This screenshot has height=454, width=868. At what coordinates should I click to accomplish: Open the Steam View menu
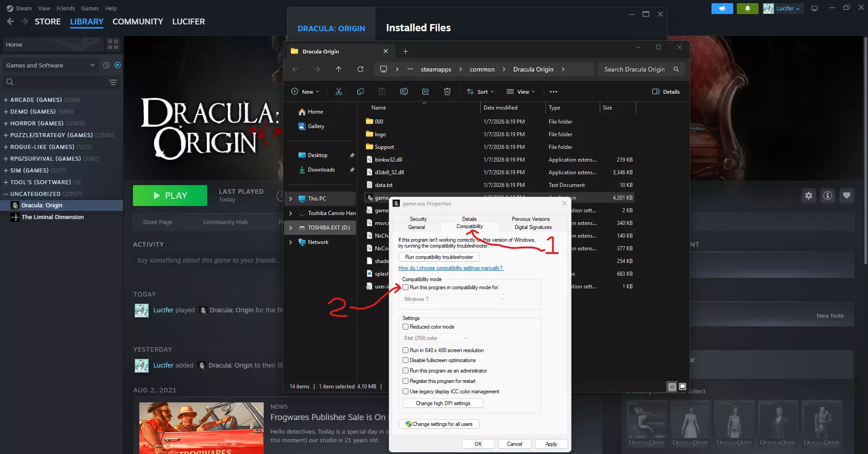(x=44, y=9)
